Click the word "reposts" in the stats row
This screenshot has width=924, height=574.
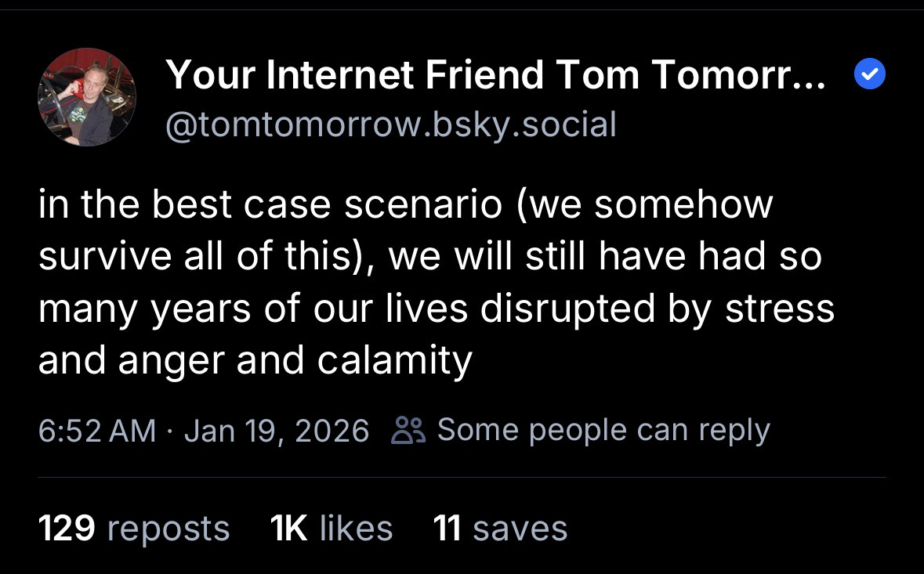point(168,529)
